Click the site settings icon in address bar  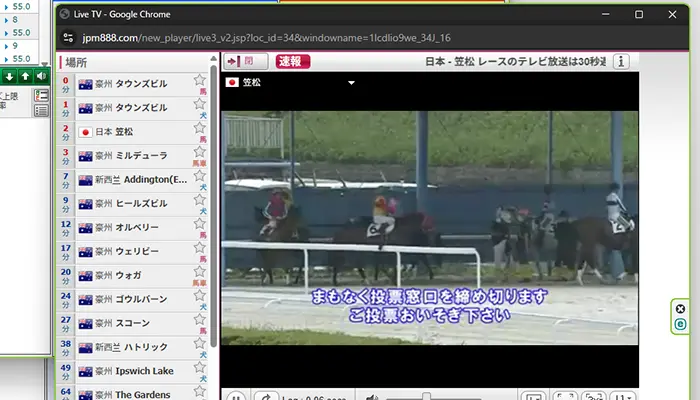68,38
